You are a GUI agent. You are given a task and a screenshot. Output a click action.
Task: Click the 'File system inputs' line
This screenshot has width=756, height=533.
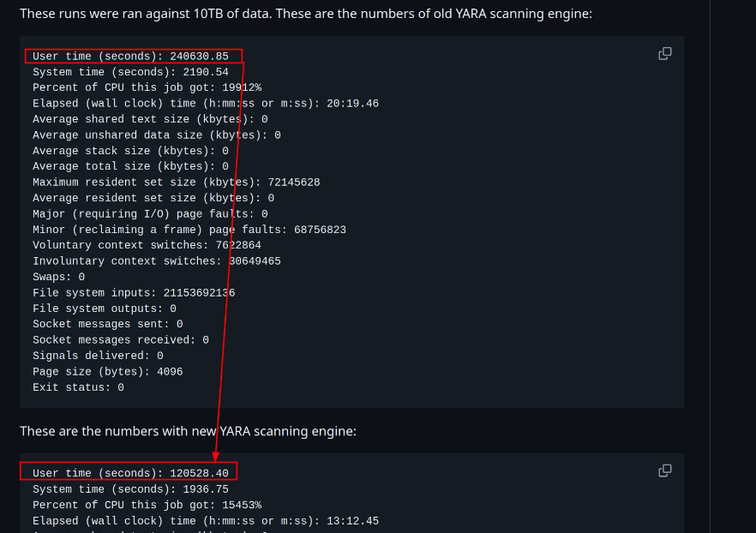click(x=134, y=292)
